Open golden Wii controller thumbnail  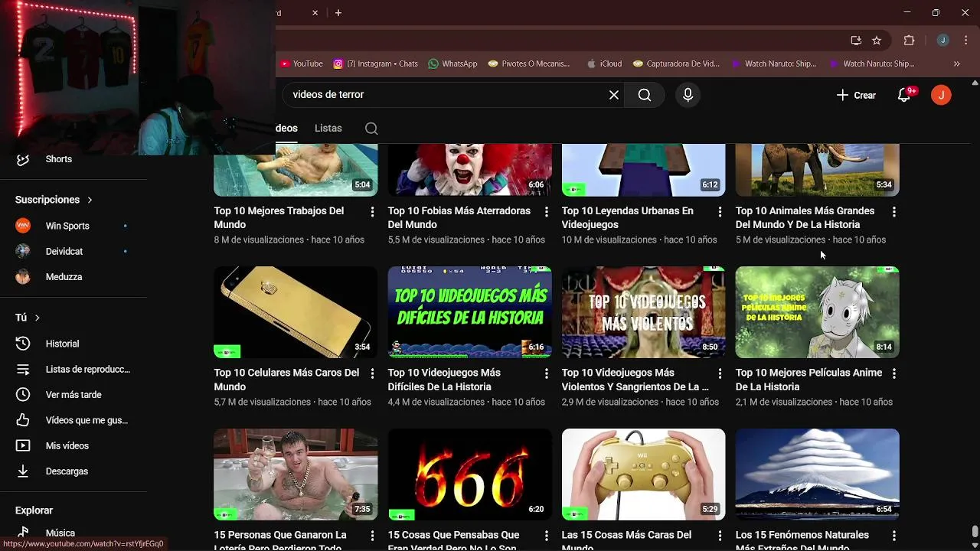[x=643, y=474]
